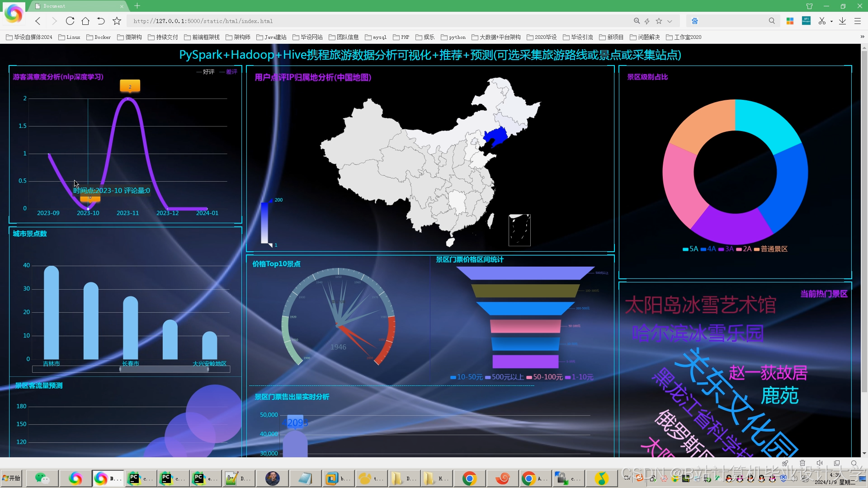Toggle the 500元以上 funnel legend item

pyautogui.click(x=505, y=377)
